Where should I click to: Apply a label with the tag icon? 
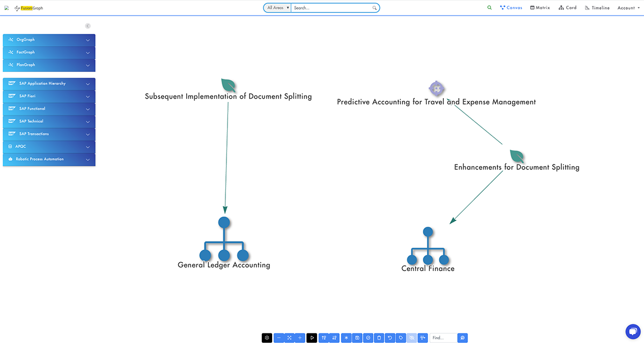400,338
